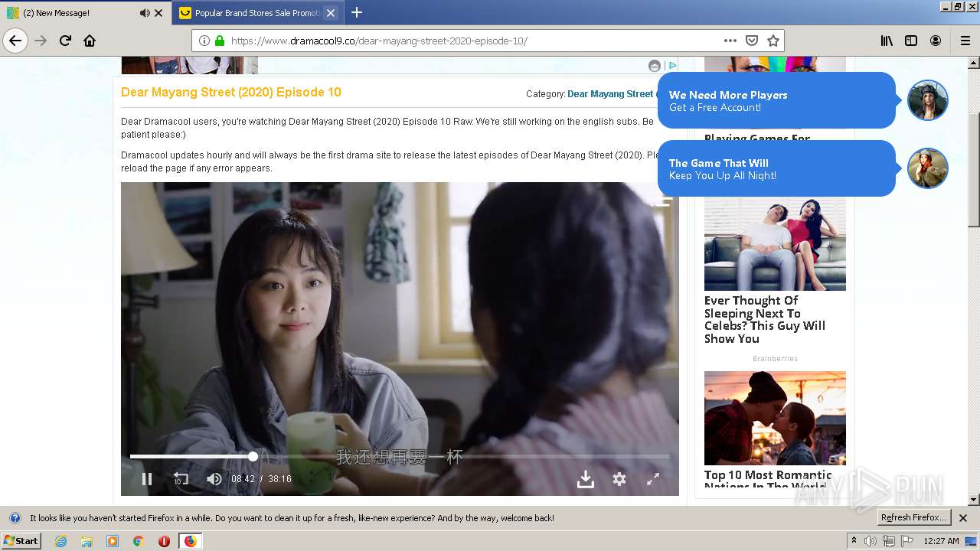
Task: Open a new browser tab
Action: (357, 12)
